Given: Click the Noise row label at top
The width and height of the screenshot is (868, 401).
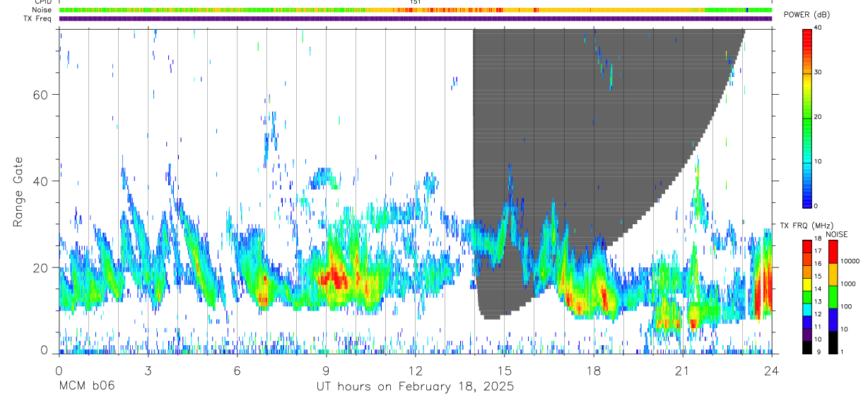Looking at the screenshot, I should coord(42,10).
